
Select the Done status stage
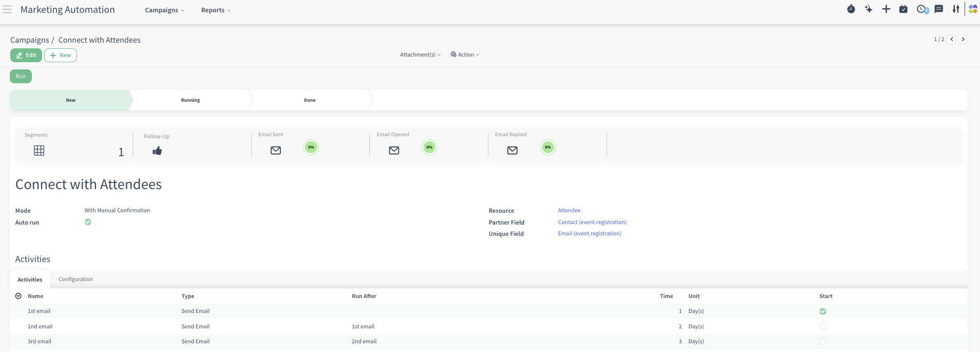pos(310,100)
